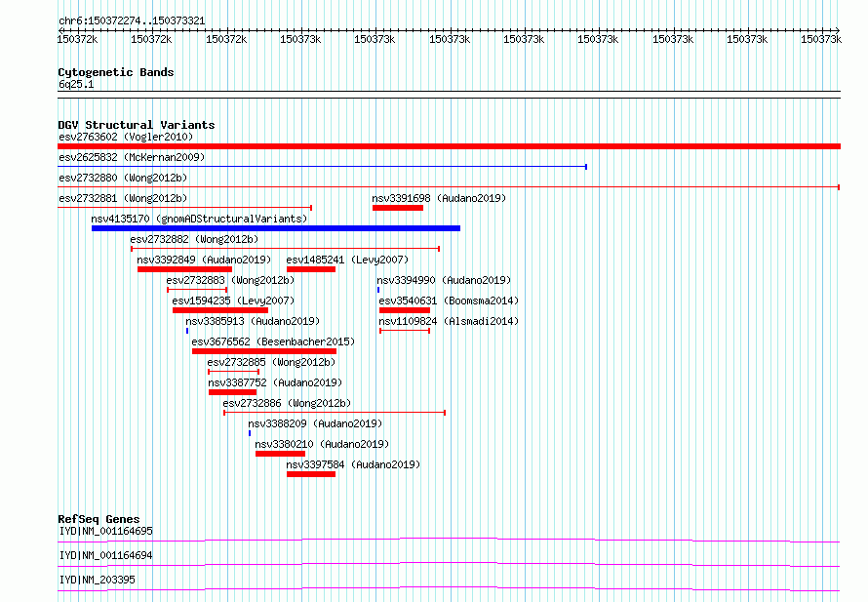868x602 pixels.
Task: Click the RefSeq Genes track title
Action: (x=99, y=519)
